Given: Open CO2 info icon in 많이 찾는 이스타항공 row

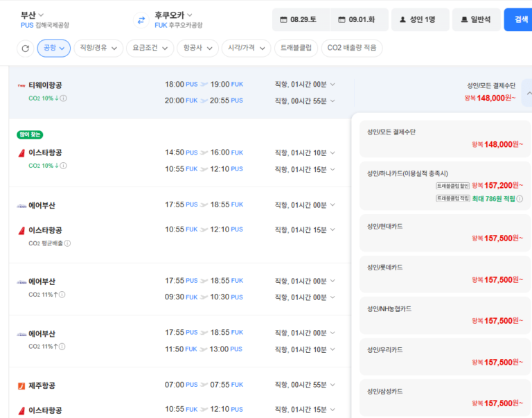Looking at the screenshot, I should coord(64,166).
